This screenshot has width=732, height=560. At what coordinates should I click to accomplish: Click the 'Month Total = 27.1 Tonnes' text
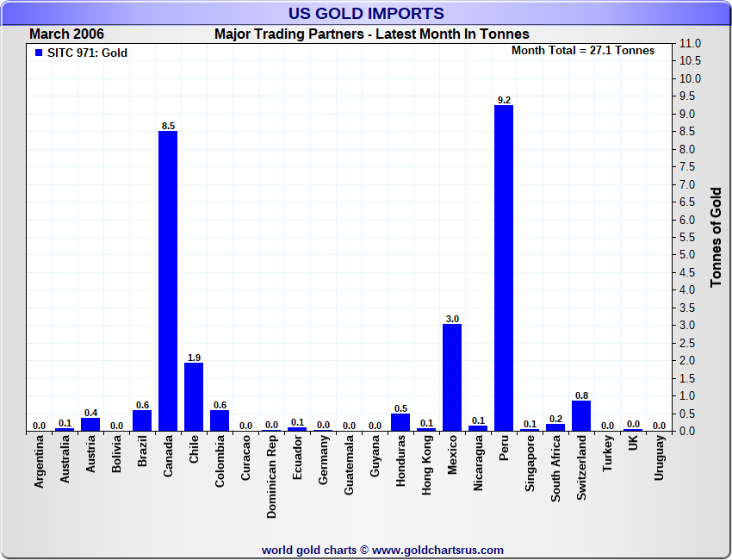point(583,51)
